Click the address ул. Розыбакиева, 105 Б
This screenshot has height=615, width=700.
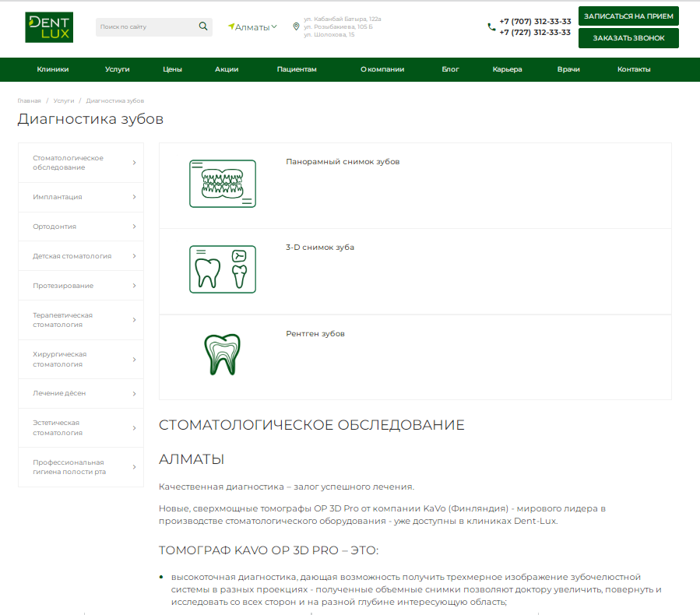click(x=339, y=26)
